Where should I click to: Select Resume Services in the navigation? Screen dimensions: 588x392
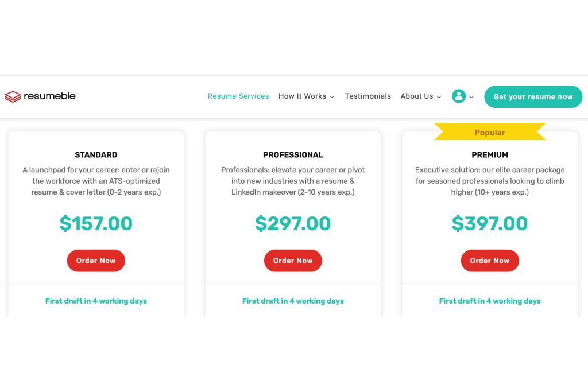tap(238, 96)
